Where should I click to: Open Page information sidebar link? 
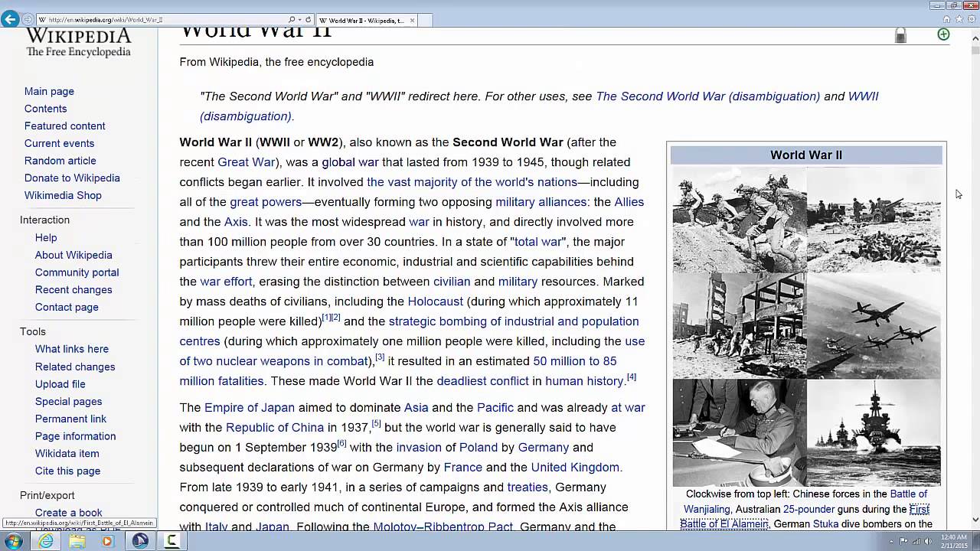point(75,436)
